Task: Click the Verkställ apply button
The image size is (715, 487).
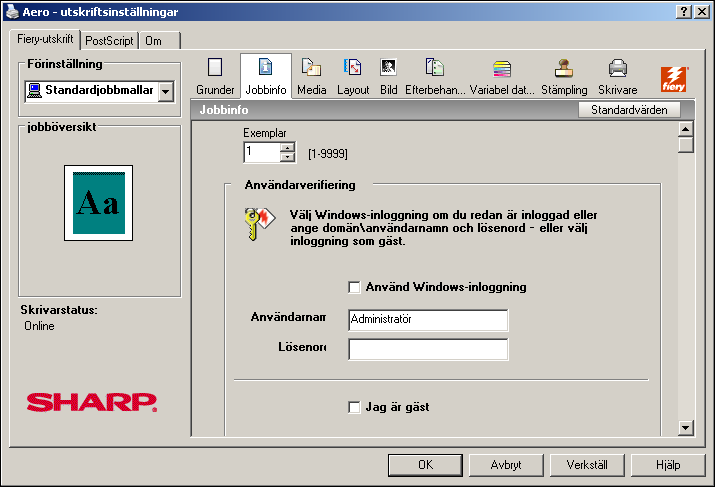Action: (x=587, y=465)
